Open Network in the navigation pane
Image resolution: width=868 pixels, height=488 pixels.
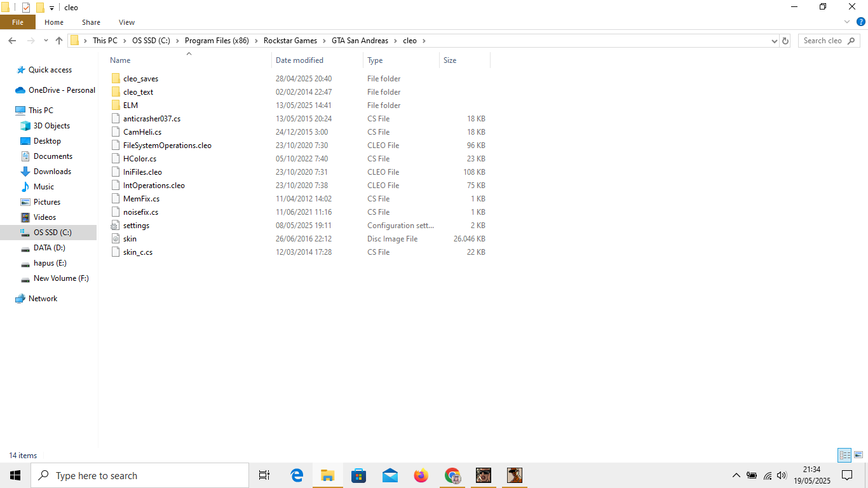(x=43, y=299)
